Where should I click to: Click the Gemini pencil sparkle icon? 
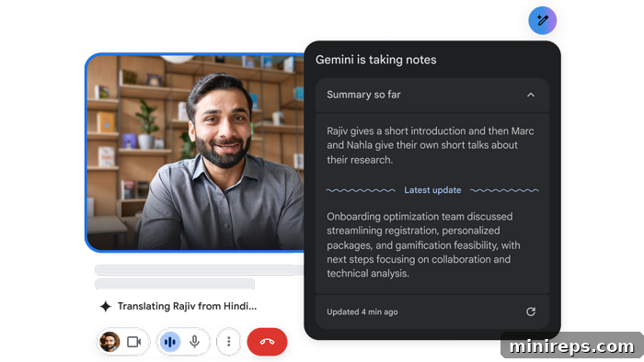point(542,20)
